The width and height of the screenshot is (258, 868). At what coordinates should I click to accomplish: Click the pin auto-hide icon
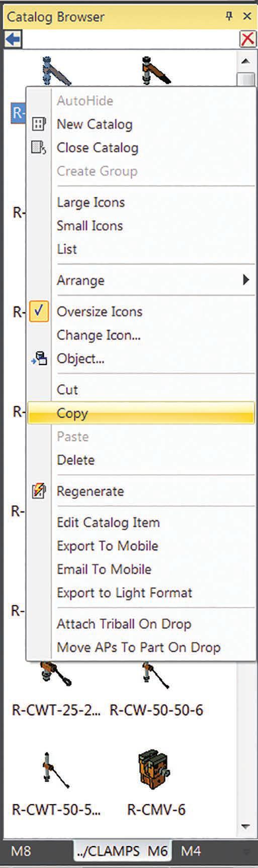click(229, 16)
